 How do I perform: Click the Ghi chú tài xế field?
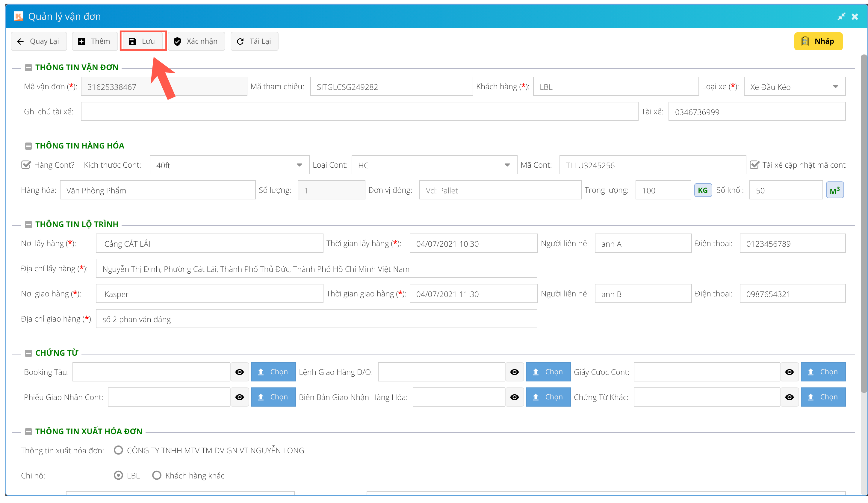(359, 112)
